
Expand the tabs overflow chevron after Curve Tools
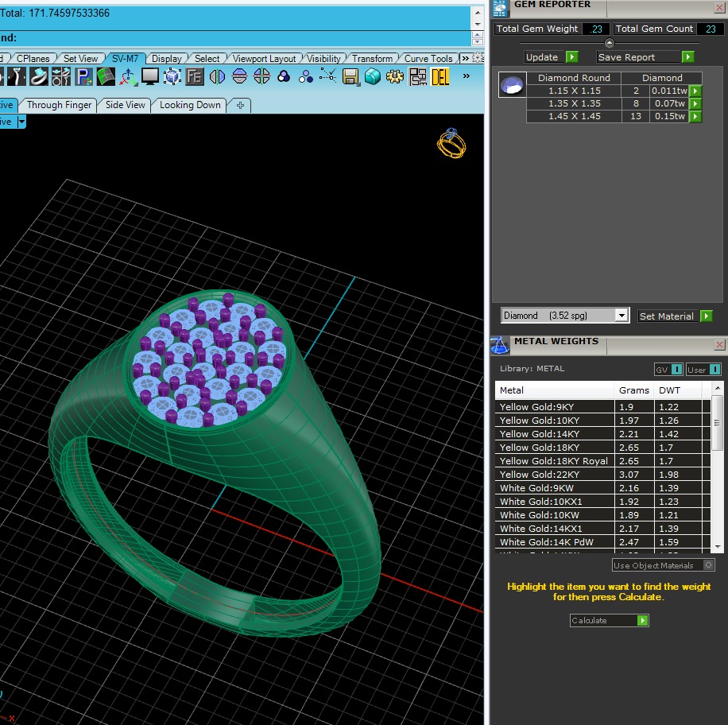coord(465,59)
